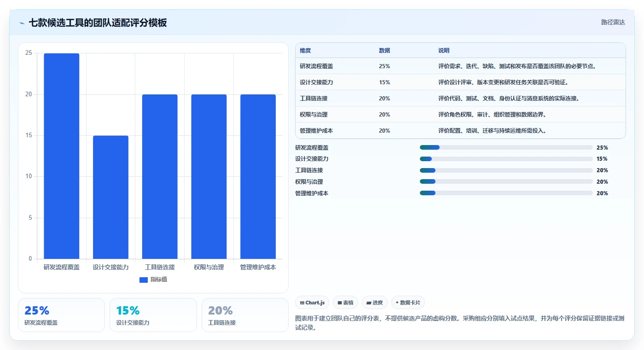This screenshot has width=644, height=350.
Task: Select the Chart.js chip
Action: pyautogui.click(x=312, y=303)
